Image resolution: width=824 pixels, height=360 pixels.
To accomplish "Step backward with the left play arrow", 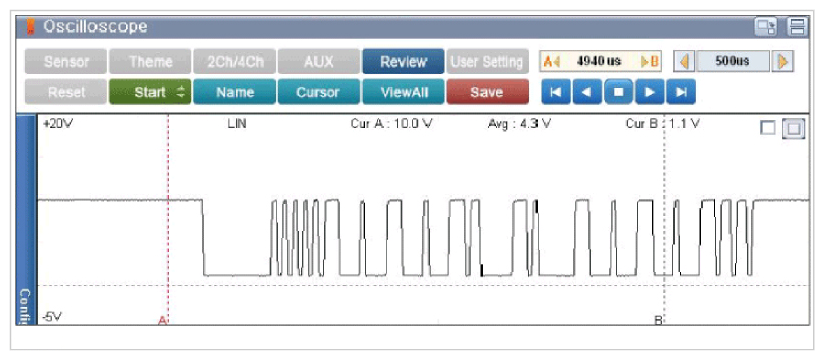I will [587, 92].
